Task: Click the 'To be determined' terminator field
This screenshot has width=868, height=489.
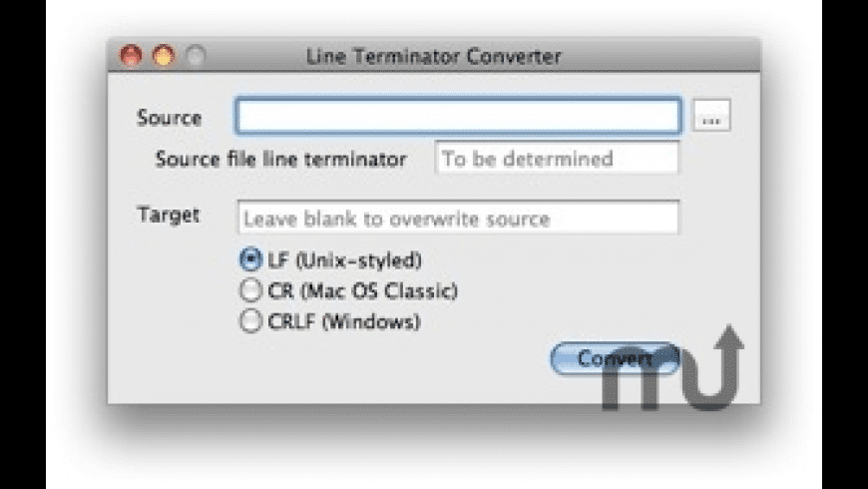Action: (x=557, y=158)
